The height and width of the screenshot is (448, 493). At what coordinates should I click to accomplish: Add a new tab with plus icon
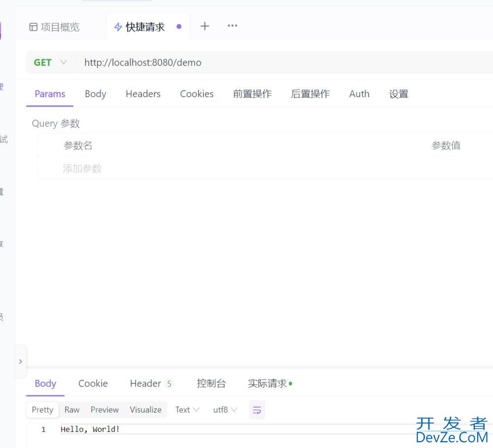(205, 26)
